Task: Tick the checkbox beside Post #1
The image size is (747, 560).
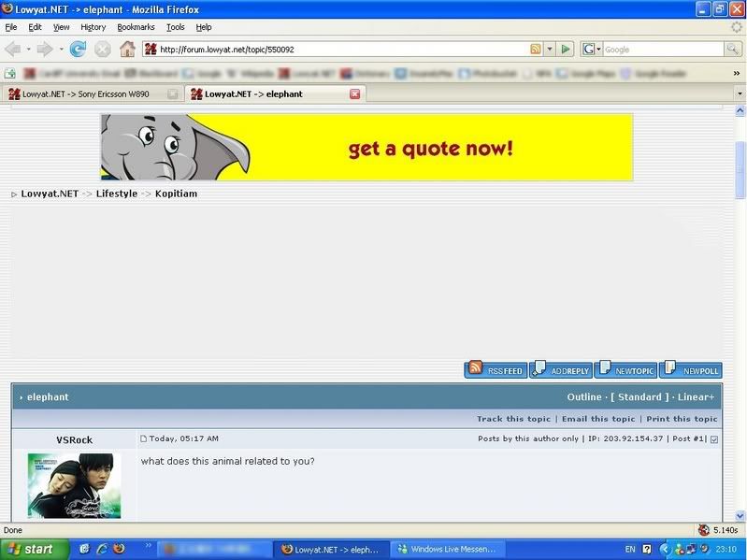Action: [714, 439]
